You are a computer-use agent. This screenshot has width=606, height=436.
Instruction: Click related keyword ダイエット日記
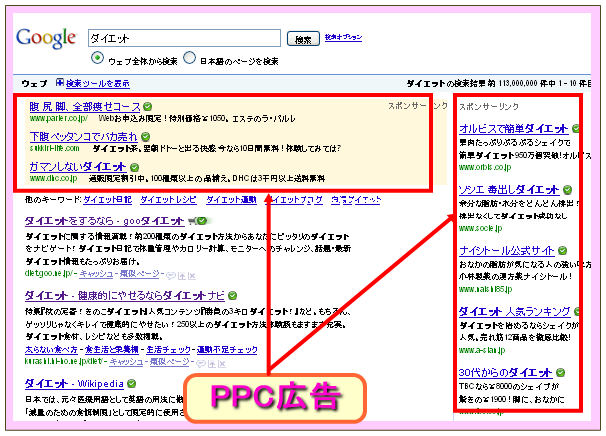click(x=112, y=201)
